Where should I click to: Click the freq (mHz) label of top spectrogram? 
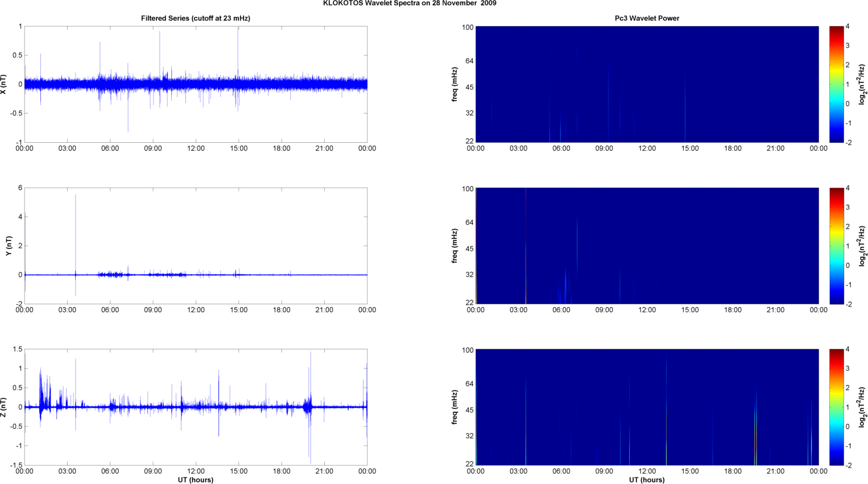click(454, 84)
